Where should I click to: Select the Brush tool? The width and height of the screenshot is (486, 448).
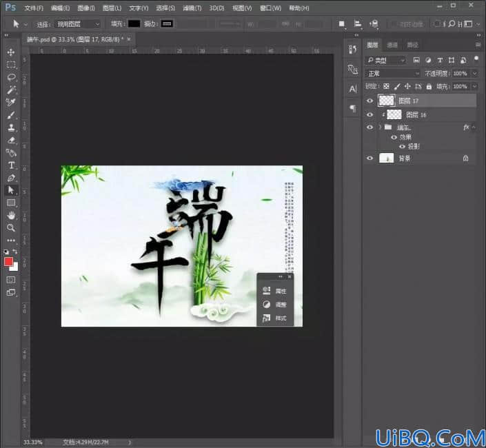(11, 115)
